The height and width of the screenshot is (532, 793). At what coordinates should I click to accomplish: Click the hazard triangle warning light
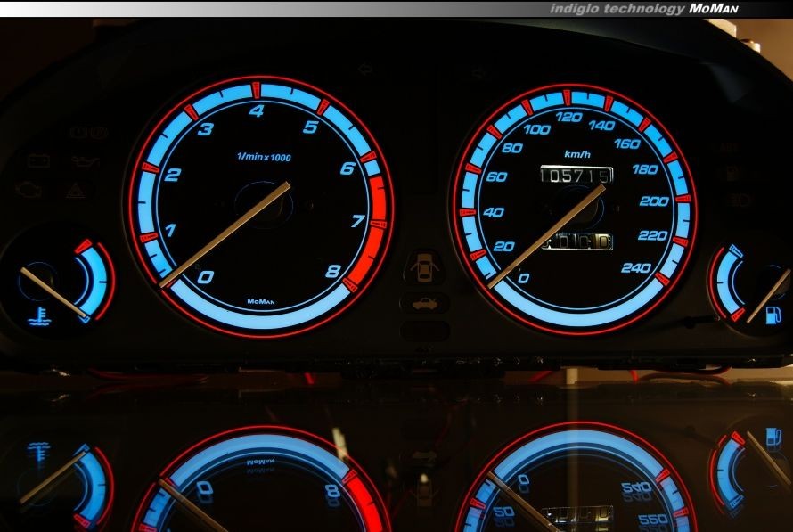click(76, 190)
